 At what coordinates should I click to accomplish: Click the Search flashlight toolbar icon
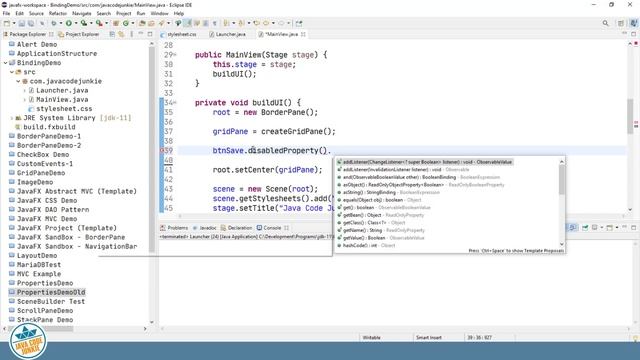pos(162,23)
